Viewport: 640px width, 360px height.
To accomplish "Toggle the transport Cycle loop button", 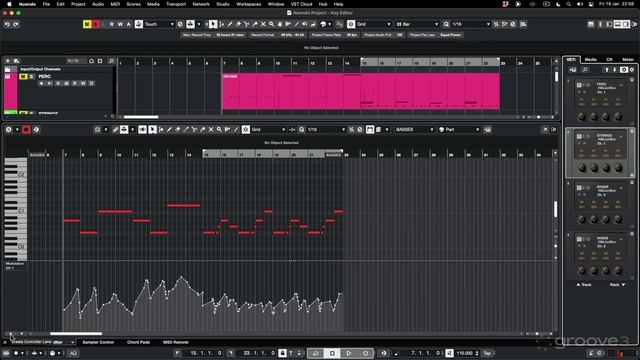I will [x=316, y=353].
